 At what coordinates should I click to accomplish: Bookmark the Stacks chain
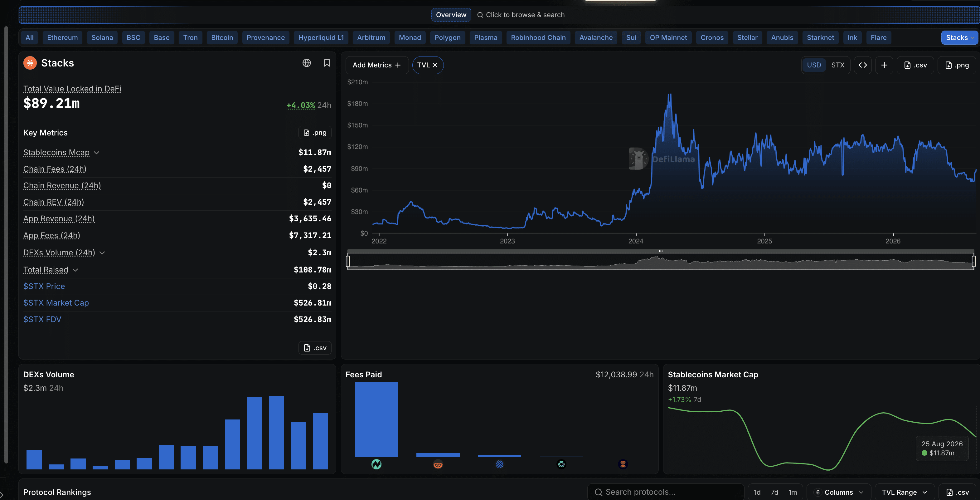(327, 63)
